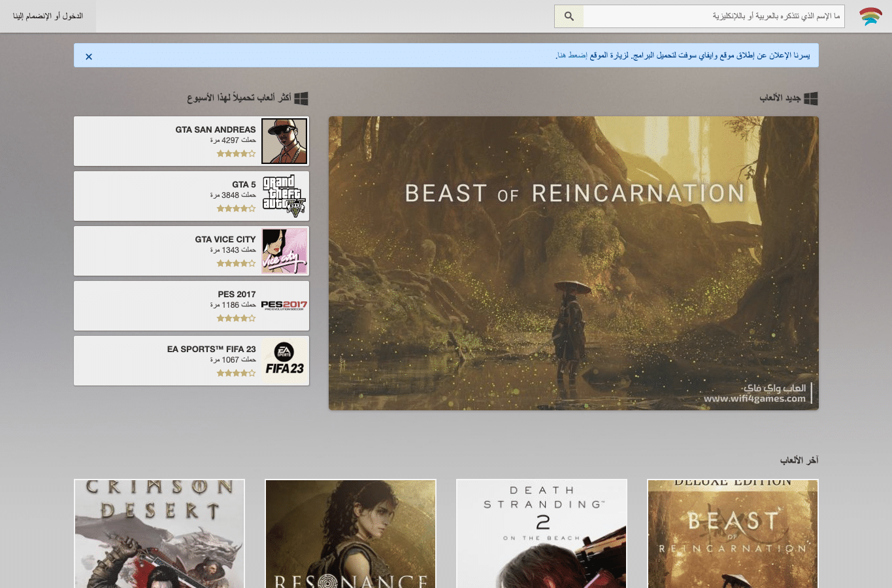Click the PES 2017 title

coord(237,294)
